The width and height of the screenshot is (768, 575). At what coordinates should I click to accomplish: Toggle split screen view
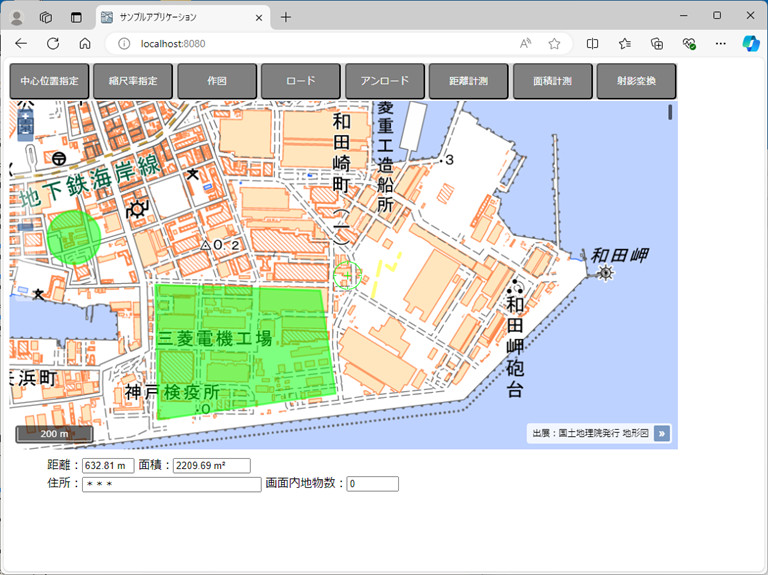click(x=592, y=44)
